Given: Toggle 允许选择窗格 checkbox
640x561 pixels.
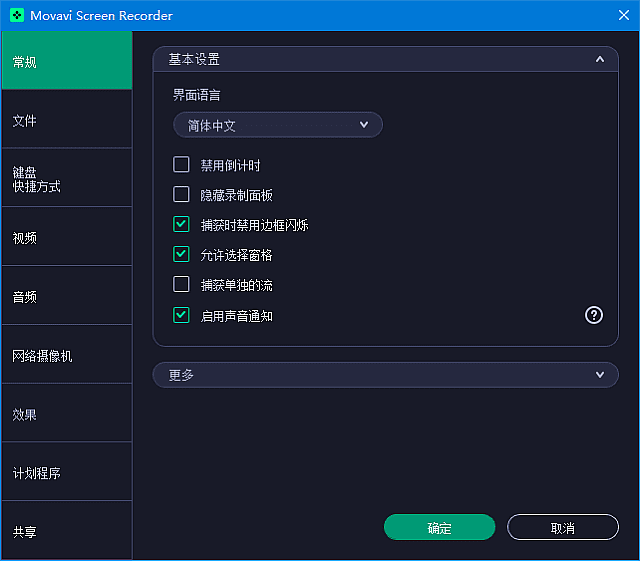Looking at the screenshot, I should point(181,255).
